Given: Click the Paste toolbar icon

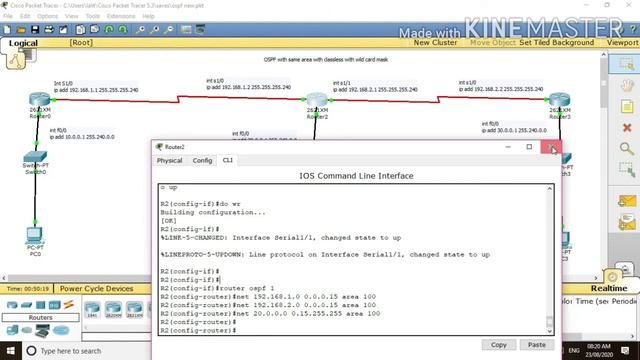Looking at the screenshot, I should 95,29.
